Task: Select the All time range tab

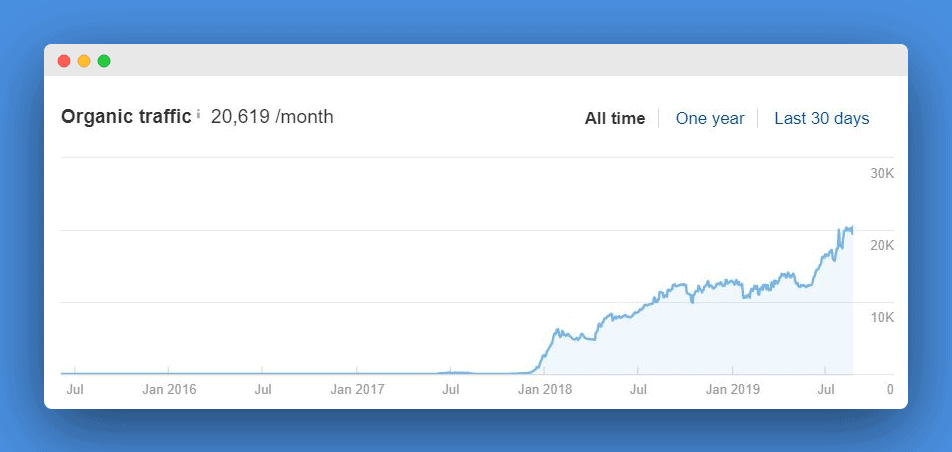Action: pyautogui.click(x=614, y=118)
